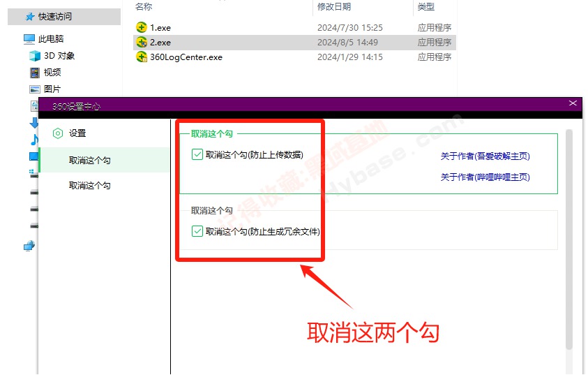Click the 防止生成冗余文件 checkbox label text
Image resolution: width=588 pixels, height=375 pixels.
click(262, 232)
